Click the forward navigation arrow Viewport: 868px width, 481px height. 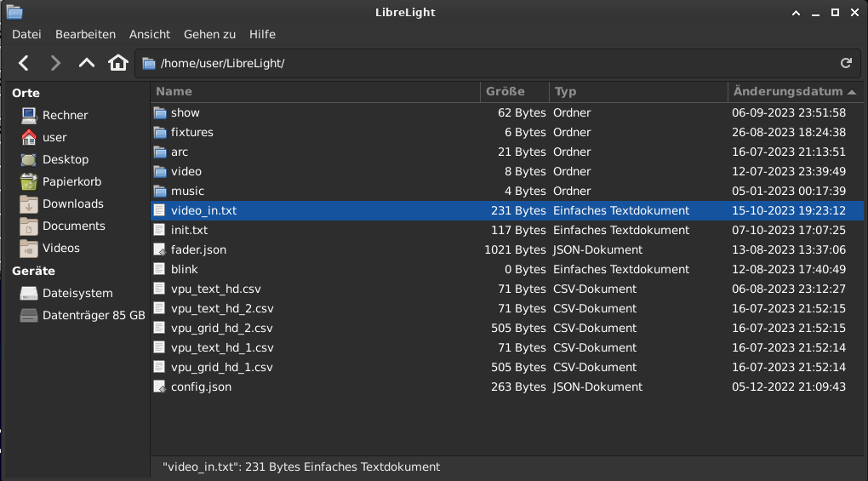[55, 63]
